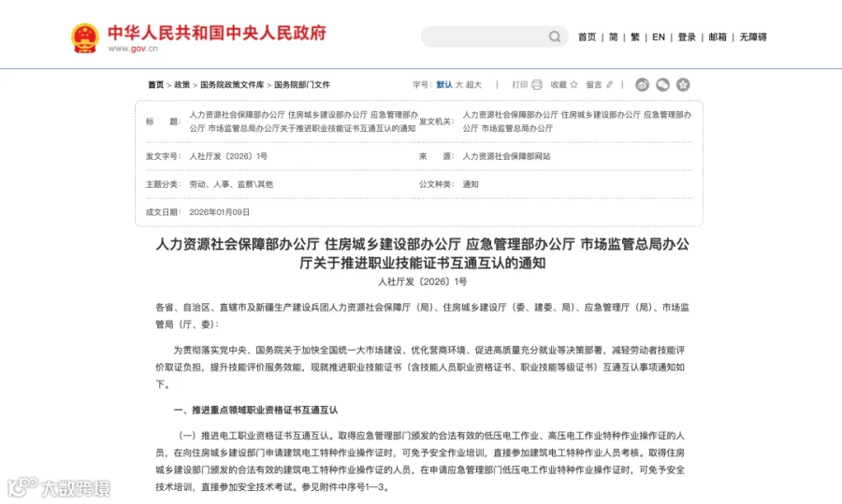Click the main article headline
This screenshot has height=504, width=842.
[x=423, y=253]
